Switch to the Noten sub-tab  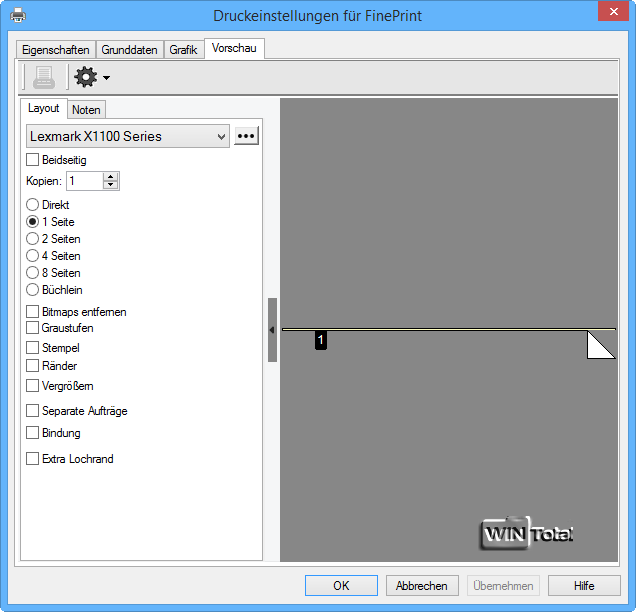pyautogui.click(x=86, y=110)
